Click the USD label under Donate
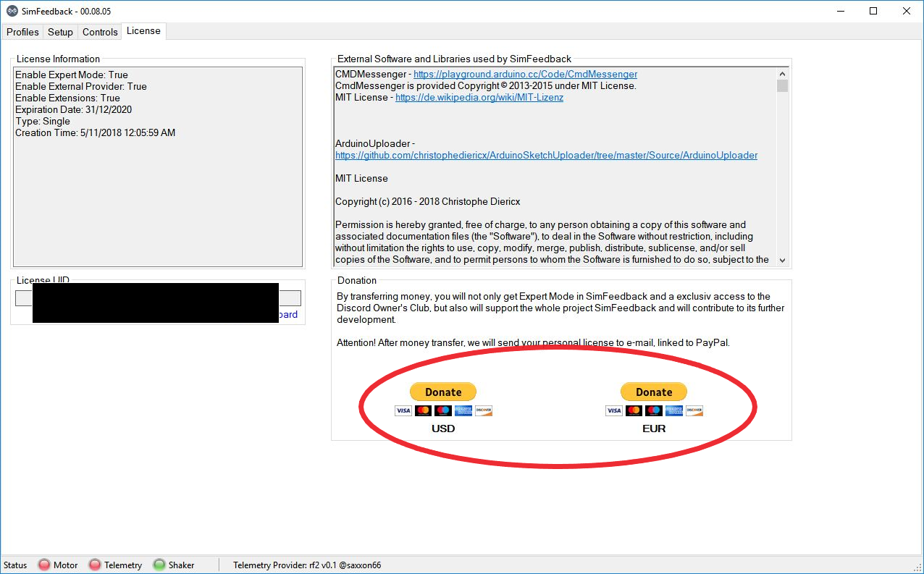The image size is (924, 574). (x=443, y=429)
